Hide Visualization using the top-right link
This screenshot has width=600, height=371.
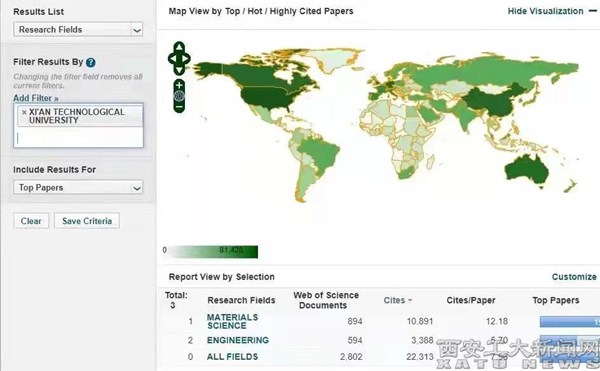[545, 11]
